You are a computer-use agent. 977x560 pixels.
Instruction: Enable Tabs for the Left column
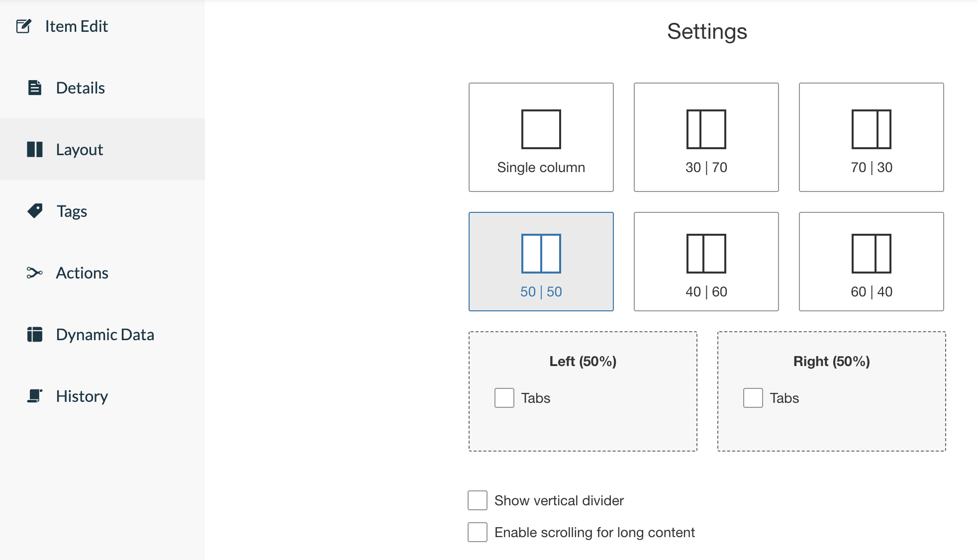click(503, 398)
